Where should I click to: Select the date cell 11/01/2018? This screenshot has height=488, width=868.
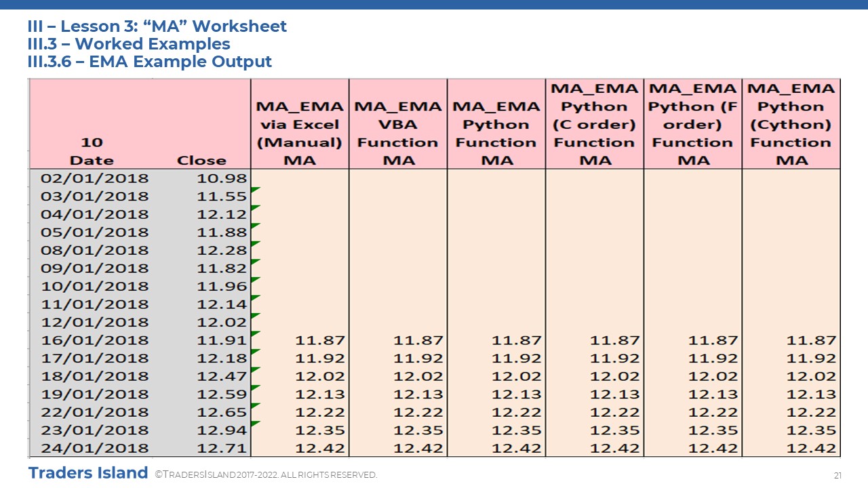[x=95, y=304]
